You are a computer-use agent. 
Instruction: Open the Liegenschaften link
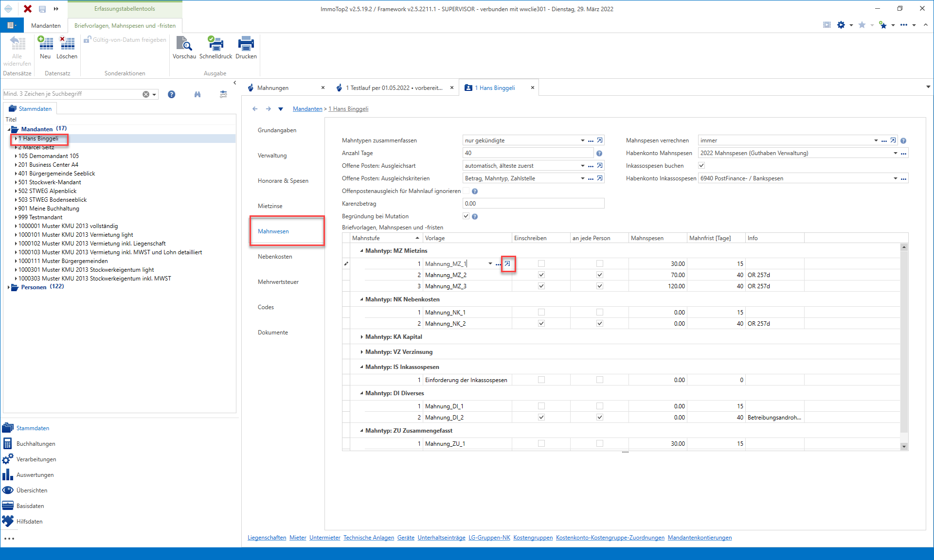click(x=267, y=538)
